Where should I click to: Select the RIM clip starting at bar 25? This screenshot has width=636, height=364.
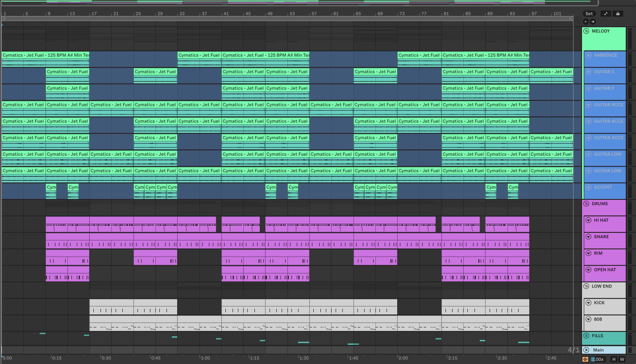(x=156, y=257)
